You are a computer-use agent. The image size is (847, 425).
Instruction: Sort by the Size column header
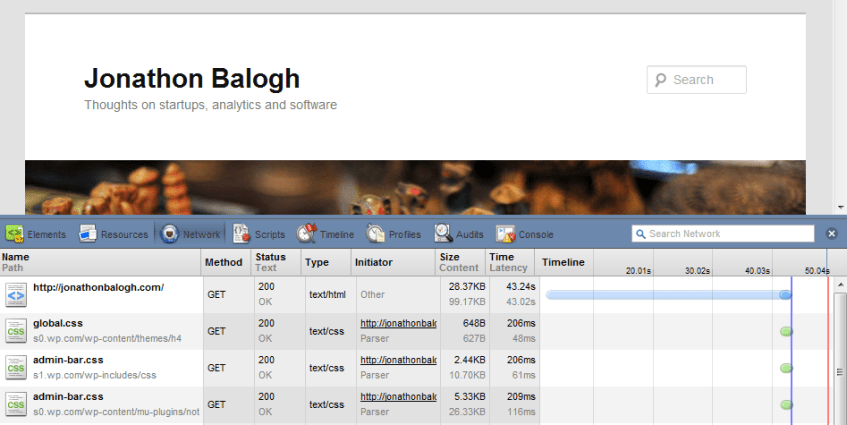coord(460,262)
